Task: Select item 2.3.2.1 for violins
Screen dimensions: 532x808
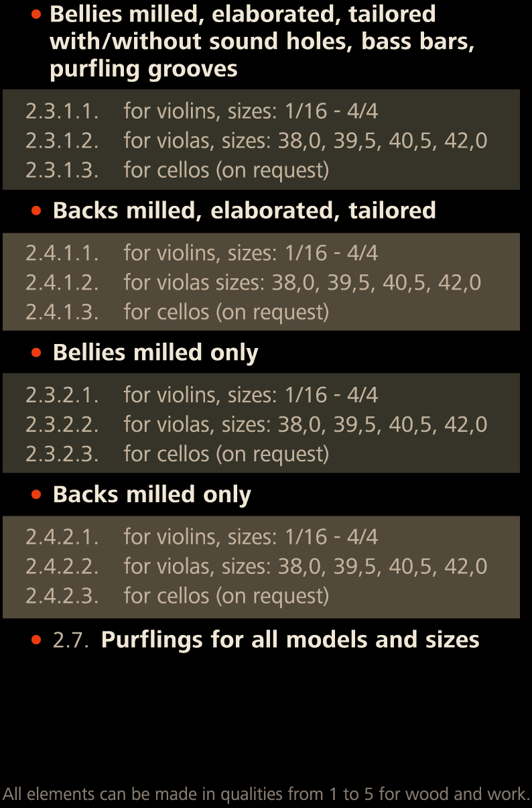Action: tap(202, 395)
